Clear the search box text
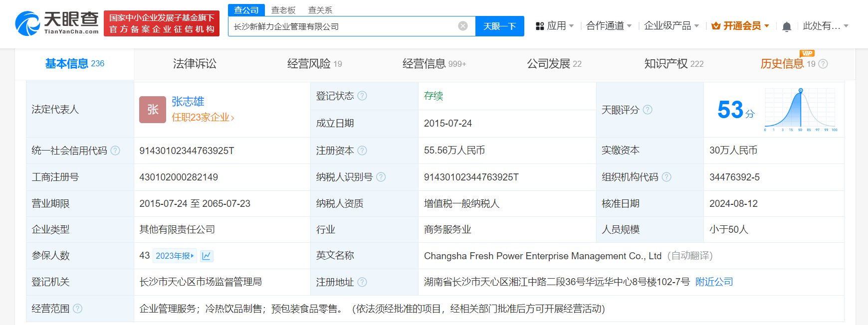 point(463,26)
